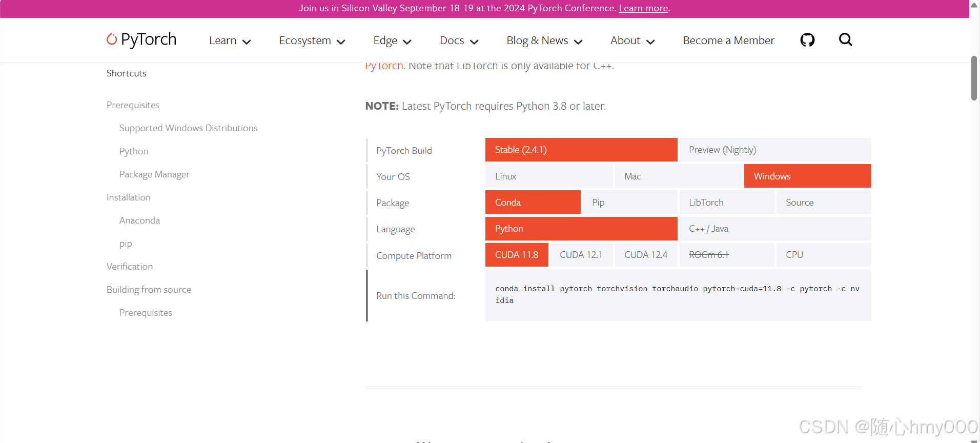
Task: Select Pip package option
Action: [x=630, y=202]
